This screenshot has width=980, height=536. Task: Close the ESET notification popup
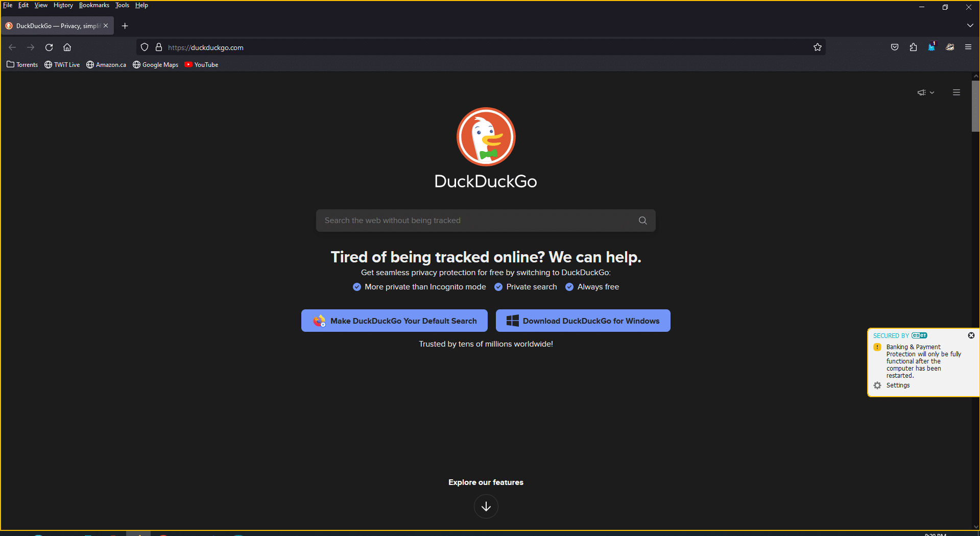[971, 335]
